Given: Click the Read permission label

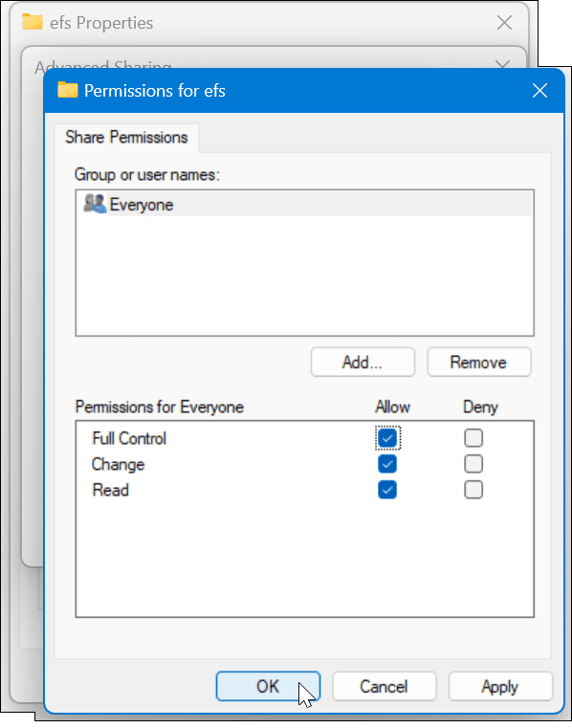Looking at the screenshot, I should coord(111,490).
